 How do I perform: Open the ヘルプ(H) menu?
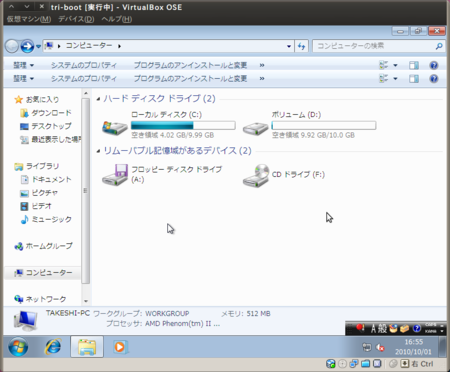[x=117, y=19]
